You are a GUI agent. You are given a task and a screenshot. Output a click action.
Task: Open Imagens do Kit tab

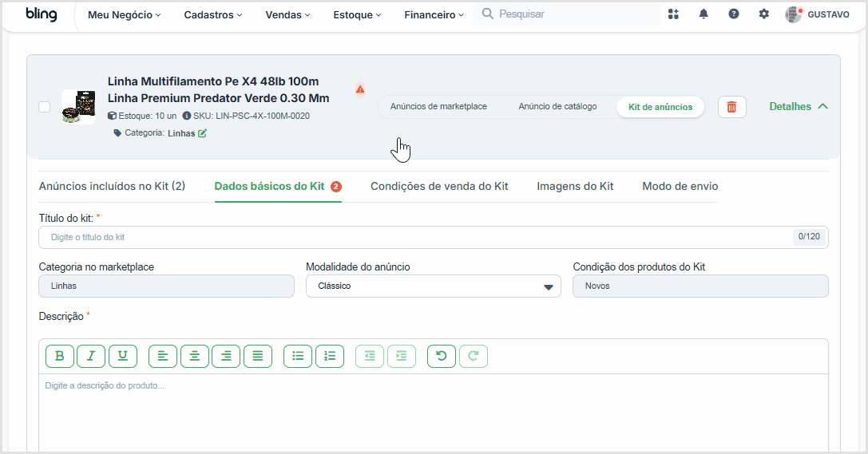[575, 187]
